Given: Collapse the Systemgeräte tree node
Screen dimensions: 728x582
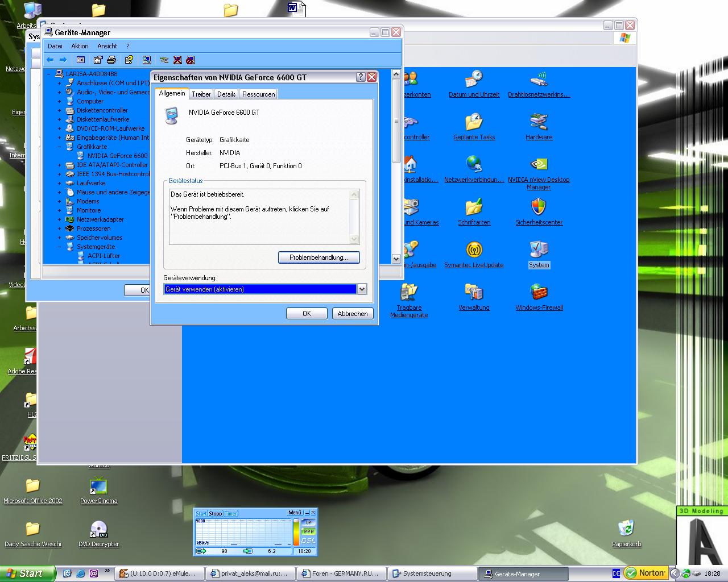Looking at the screenshot, I should point(59,247).
